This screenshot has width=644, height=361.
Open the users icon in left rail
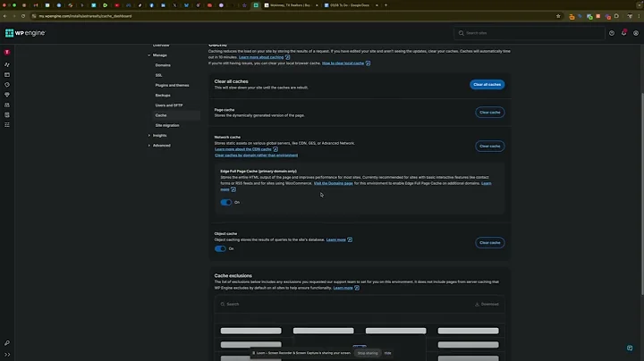tap(7, 105)
